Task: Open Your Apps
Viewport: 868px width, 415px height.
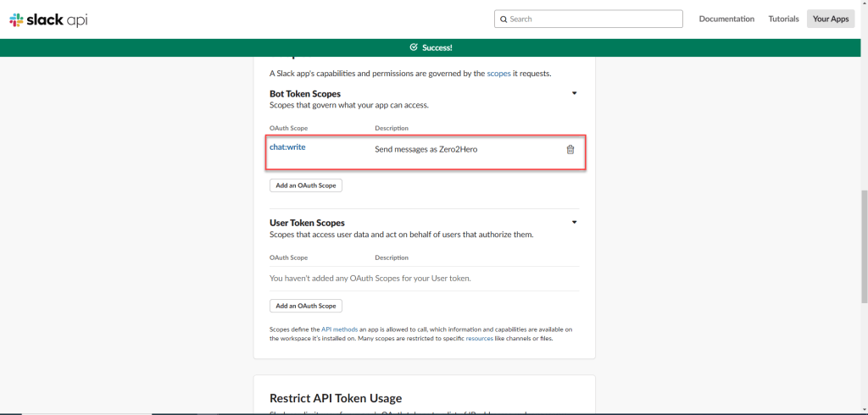Action: click(x=830, y=19)
